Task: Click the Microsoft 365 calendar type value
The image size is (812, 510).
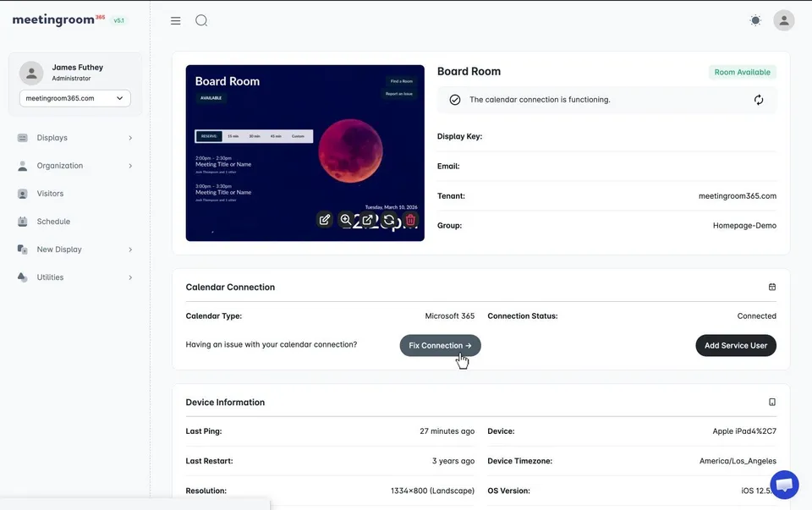Action: [x=449, y=315]
